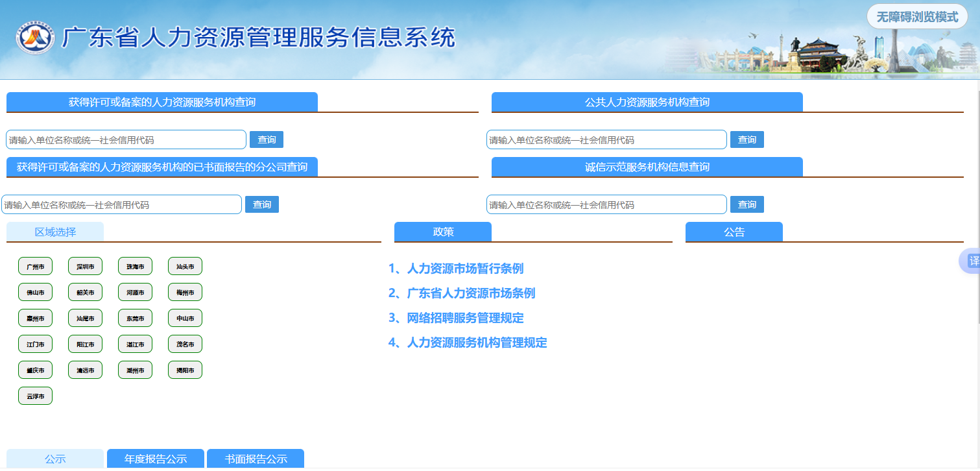Switch to the 年度报告公示 tab

click(x=156, y=459)
